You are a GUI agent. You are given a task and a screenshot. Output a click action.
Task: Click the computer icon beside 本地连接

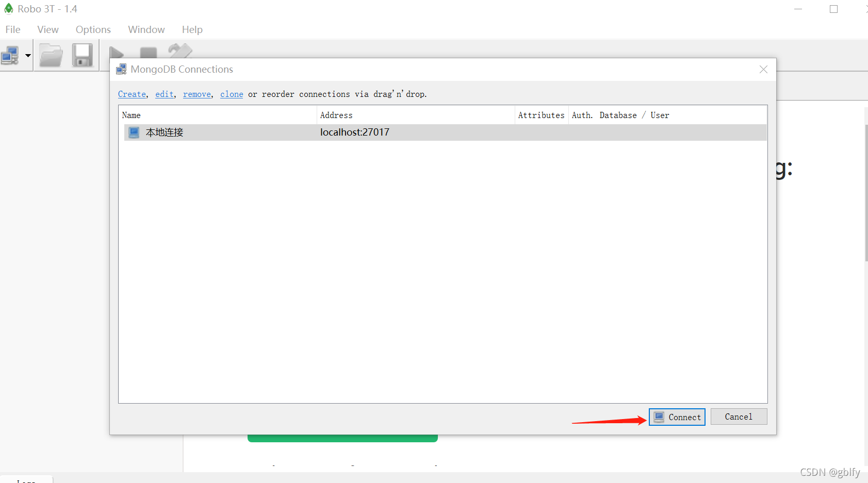134,132
